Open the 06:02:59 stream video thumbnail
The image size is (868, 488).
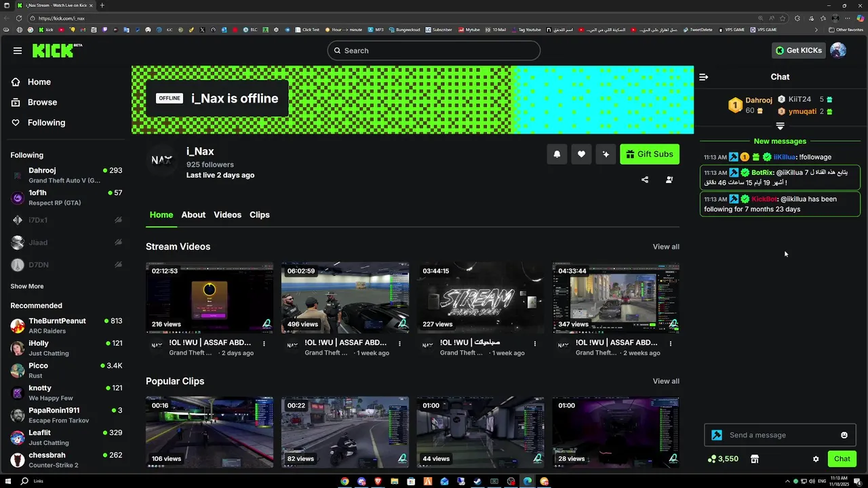pyautogui.click(x=345, y=298)
